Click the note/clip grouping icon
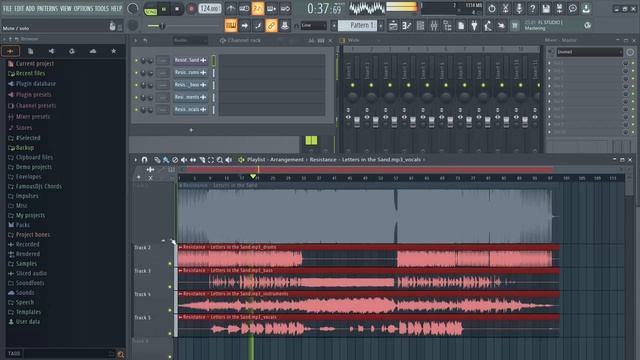The width and height of the screenshot is (640, 360). 284,26
